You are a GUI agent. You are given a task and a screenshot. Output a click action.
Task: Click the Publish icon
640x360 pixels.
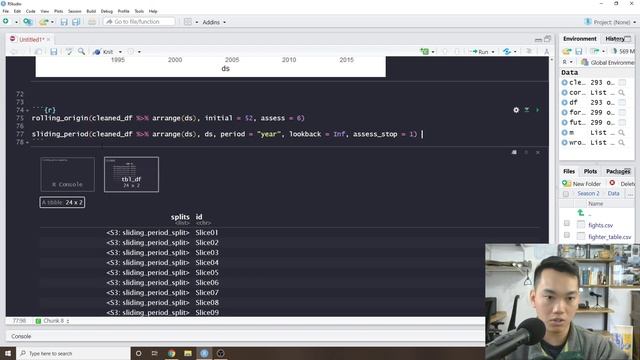click(507, 51)
